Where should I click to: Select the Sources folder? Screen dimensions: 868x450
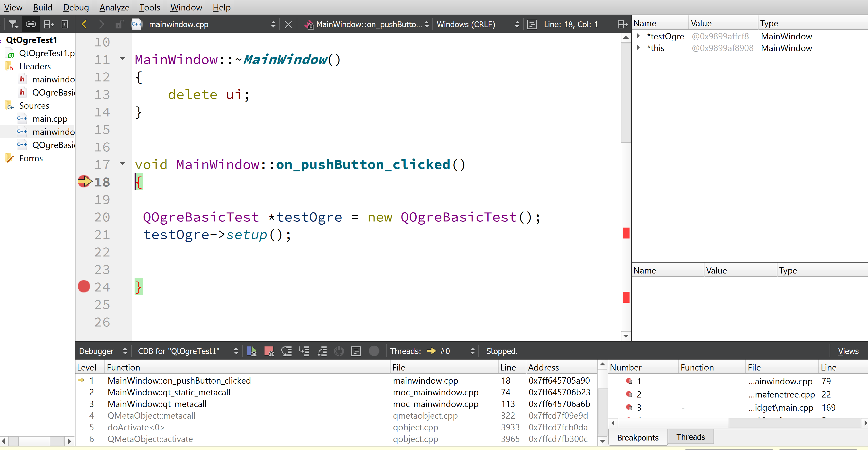[x=34, y=105]
